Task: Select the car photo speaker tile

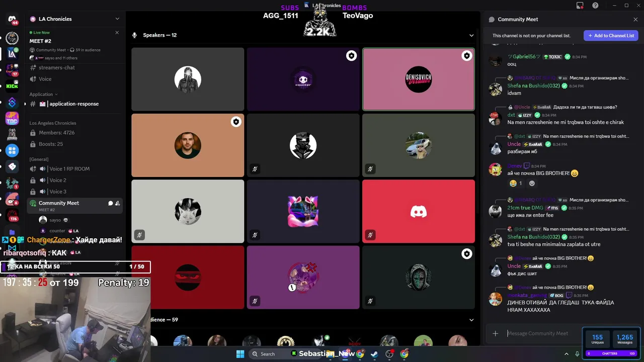Action: coord(419,145)
